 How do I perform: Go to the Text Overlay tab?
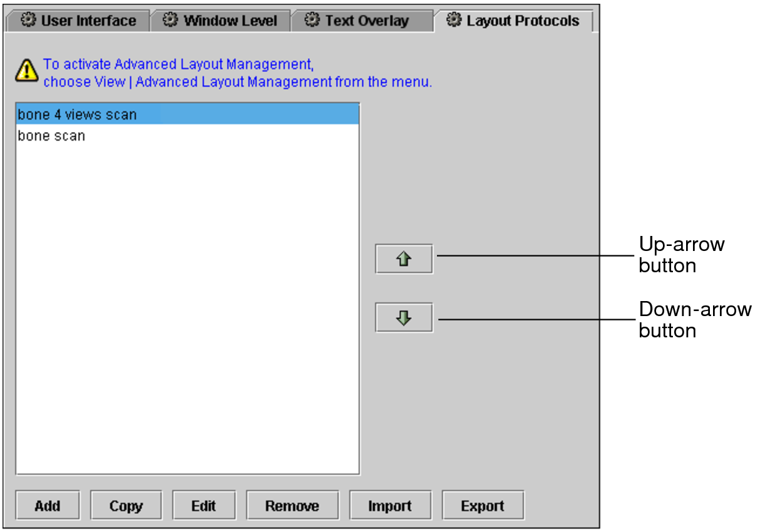click(x=366, y=21)
